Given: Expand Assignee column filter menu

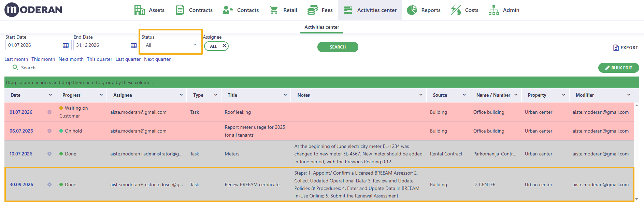Looking at the screenshot, I should 181,95.
